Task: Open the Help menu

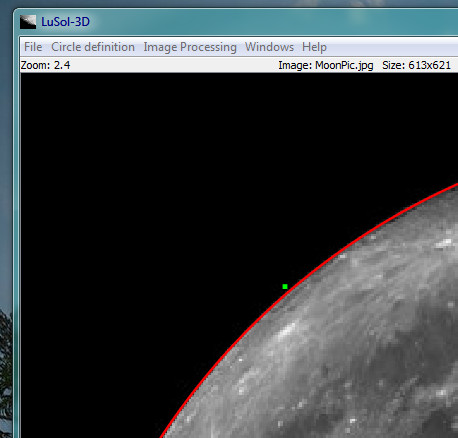Action: (x=314, y=47)
